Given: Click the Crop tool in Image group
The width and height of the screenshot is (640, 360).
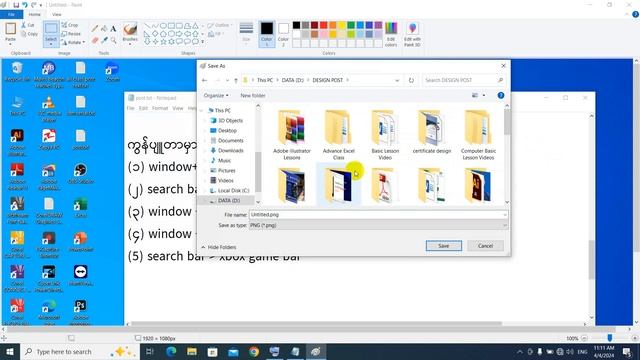Looking at the screenshot, I should tap(69, 25).
